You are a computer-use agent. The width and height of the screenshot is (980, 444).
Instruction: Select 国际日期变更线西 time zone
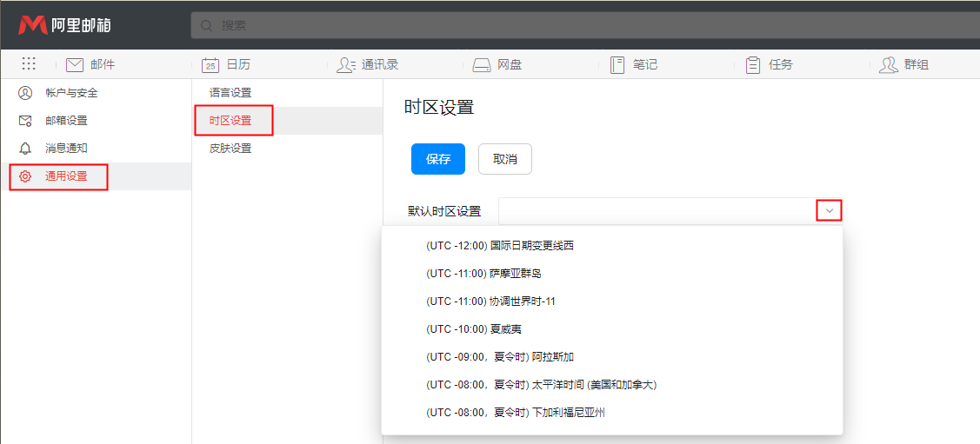pos(500,246)
